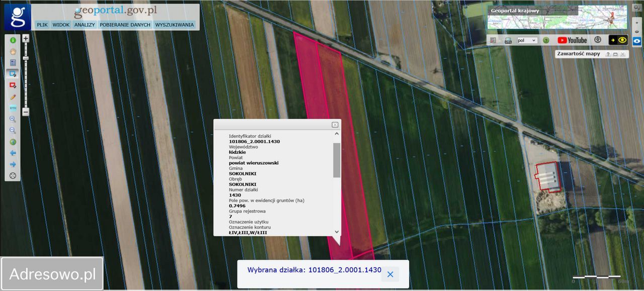
Task: Click the 'Wybrana działka: 101806_2.0001.1430' message text
Action: 314,270
